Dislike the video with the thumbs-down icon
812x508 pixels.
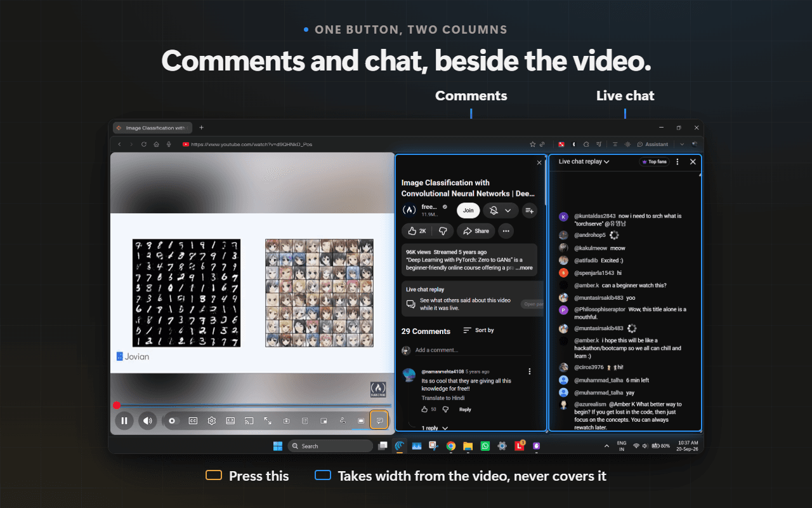(443, 231)
